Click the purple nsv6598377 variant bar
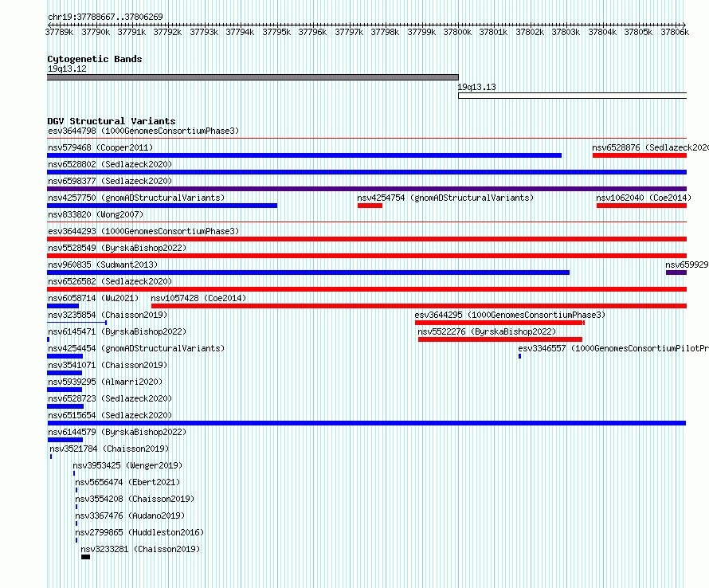Image resolution: width=709 pixels, height=588 pixels. [x=366, y=189]
